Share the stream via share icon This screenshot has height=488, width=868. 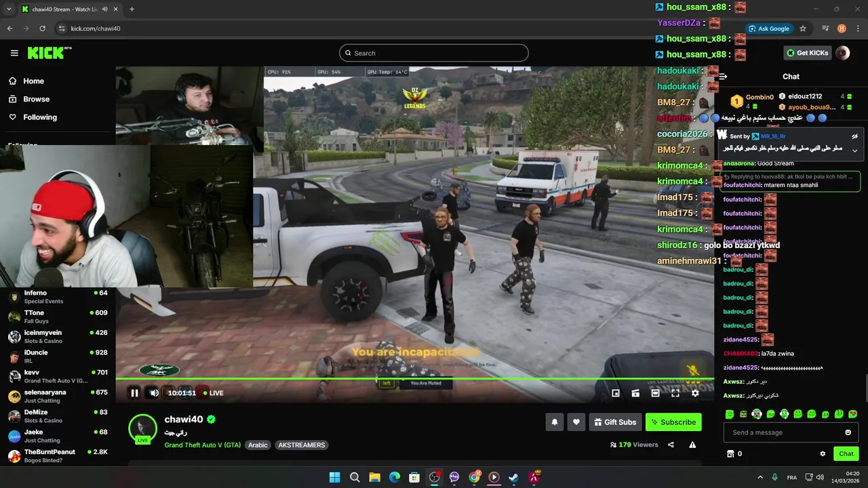(671, 445)
